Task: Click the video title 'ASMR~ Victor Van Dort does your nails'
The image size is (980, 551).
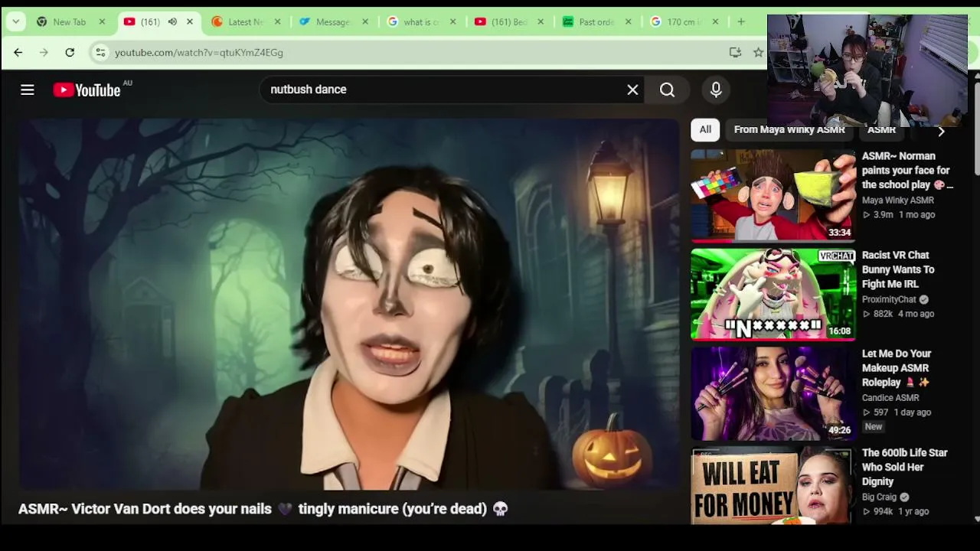Action: (x=263, y=509)
